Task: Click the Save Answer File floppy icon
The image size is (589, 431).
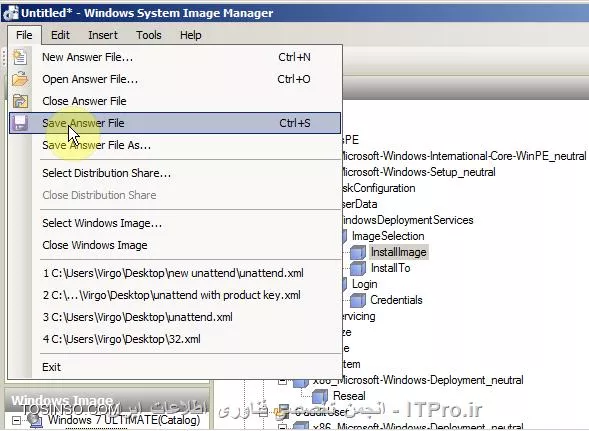Action: (20, 123)
